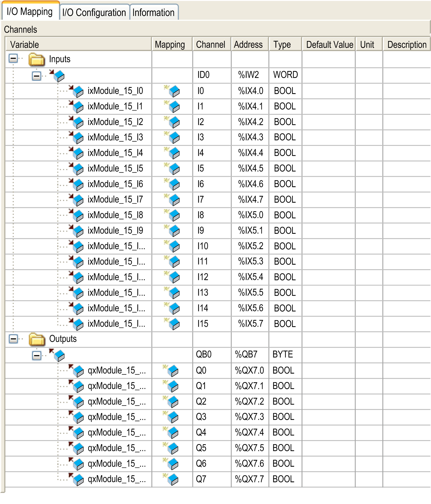
Task: Click the Outputs folder icon
Action: [37, 339]
